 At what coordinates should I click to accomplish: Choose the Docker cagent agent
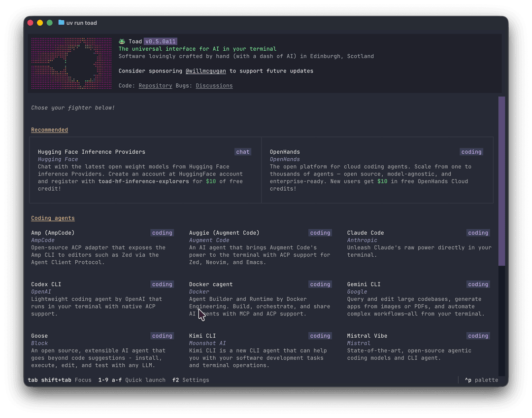click(260, 299)
